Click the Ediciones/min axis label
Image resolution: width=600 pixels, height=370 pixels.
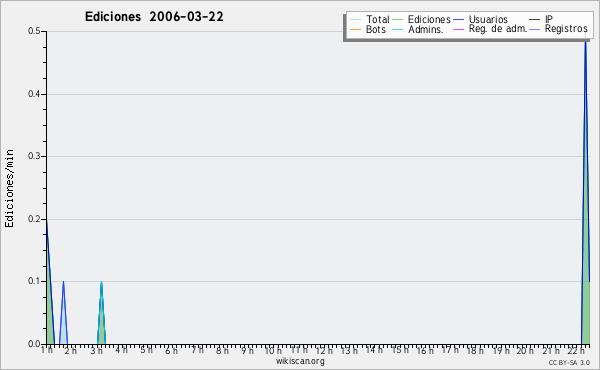point(9,188)
